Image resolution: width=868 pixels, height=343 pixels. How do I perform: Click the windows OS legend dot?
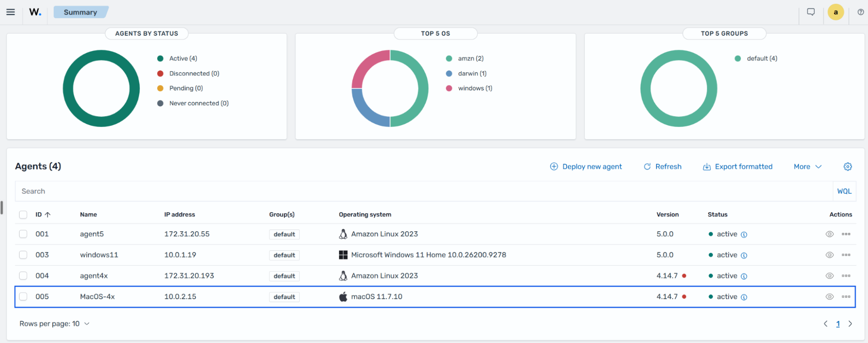click(x=449, y=88)
